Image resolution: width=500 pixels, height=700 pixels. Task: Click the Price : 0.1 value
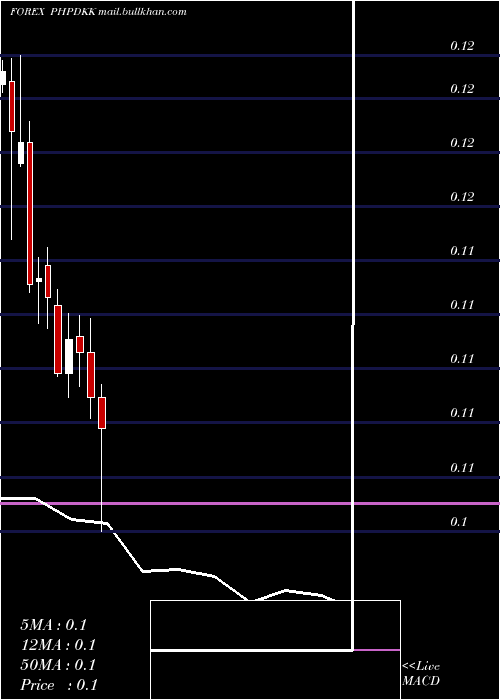point(59,685)
